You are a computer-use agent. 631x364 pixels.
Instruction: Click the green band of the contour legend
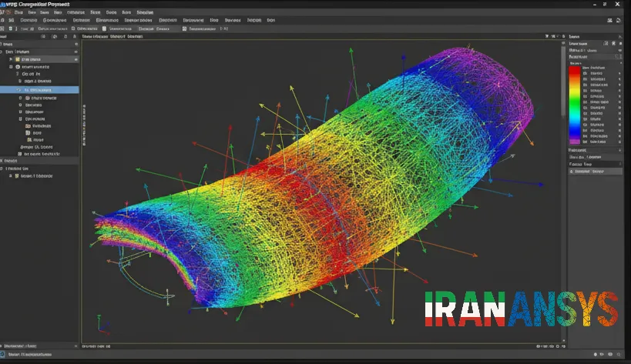(x=574, y=104)
